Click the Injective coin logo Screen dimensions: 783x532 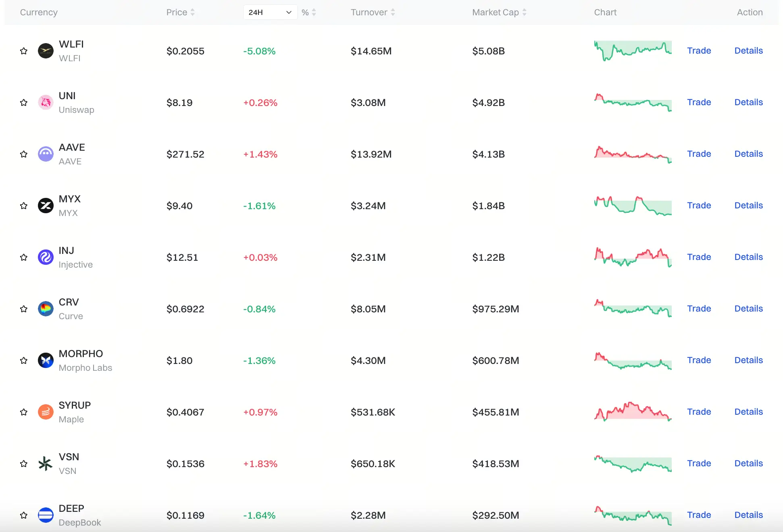[x=46, y=257]
